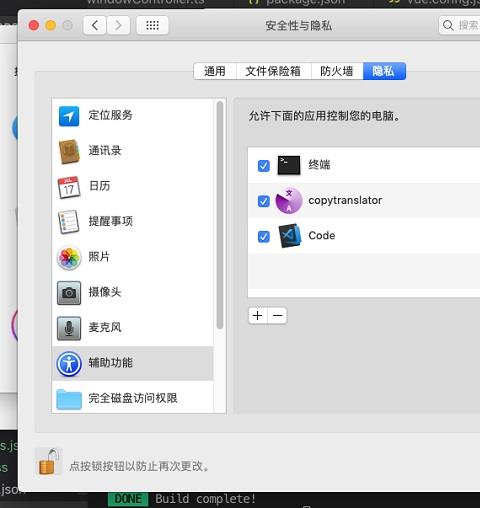Toggle the copytranslator checkbox
Viewport: 480px width, 508px height.
[264, 201]
